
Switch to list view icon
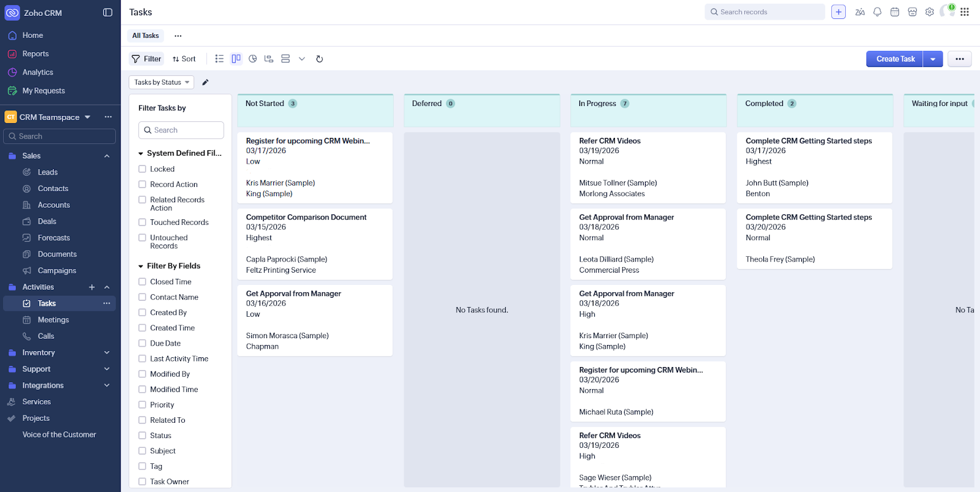[x=219, y=59]
